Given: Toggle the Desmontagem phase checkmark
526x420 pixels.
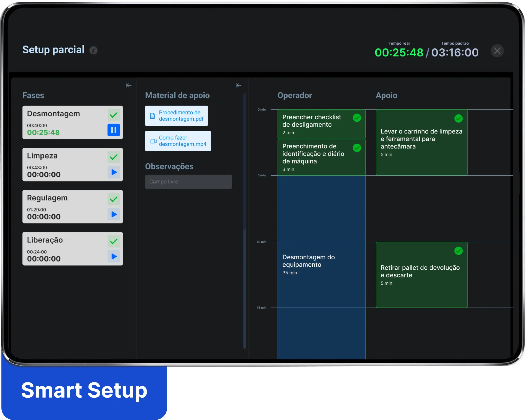Looking at the screenshot, I should pyautogui.click(x=114, y=115).
